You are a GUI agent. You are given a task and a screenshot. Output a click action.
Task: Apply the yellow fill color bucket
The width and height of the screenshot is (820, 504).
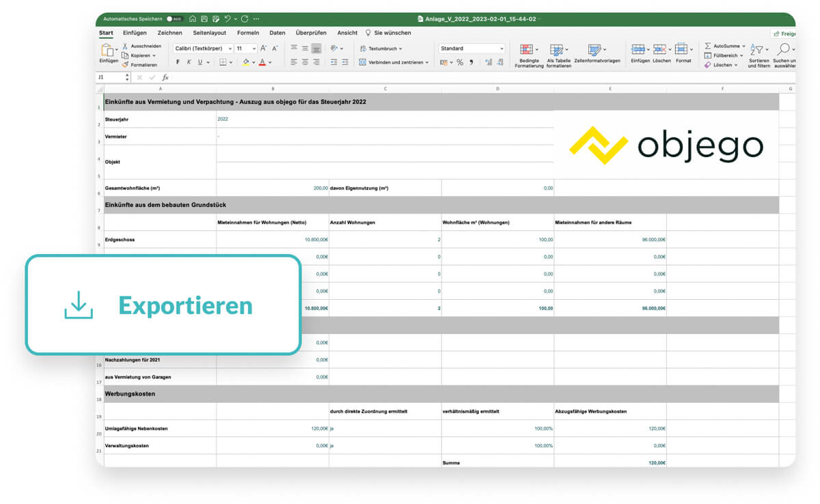point(245,62)
